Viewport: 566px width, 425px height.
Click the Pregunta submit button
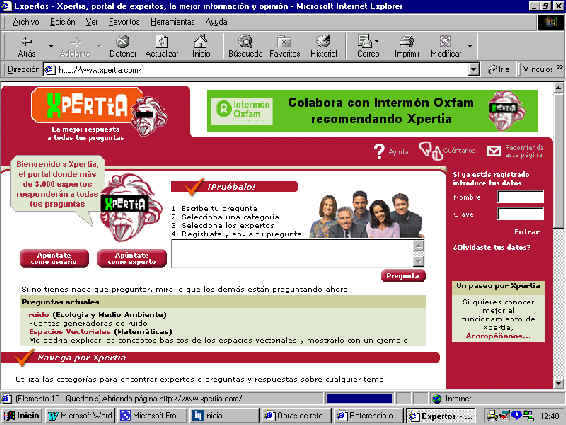click(x=403, y=276)
